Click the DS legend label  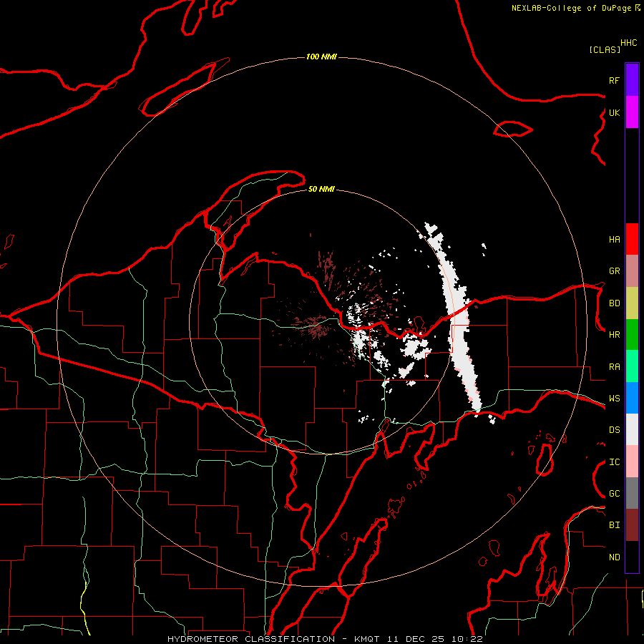[614, 430]
